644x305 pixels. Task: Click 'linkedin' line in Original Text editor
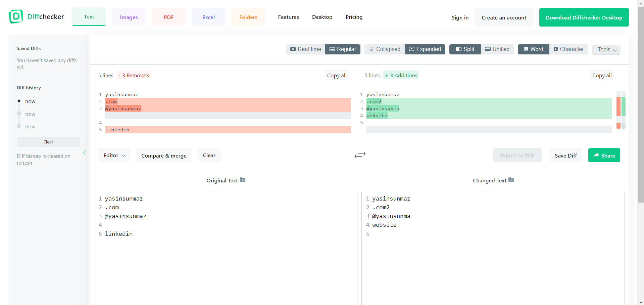click(x=119, y=234)
